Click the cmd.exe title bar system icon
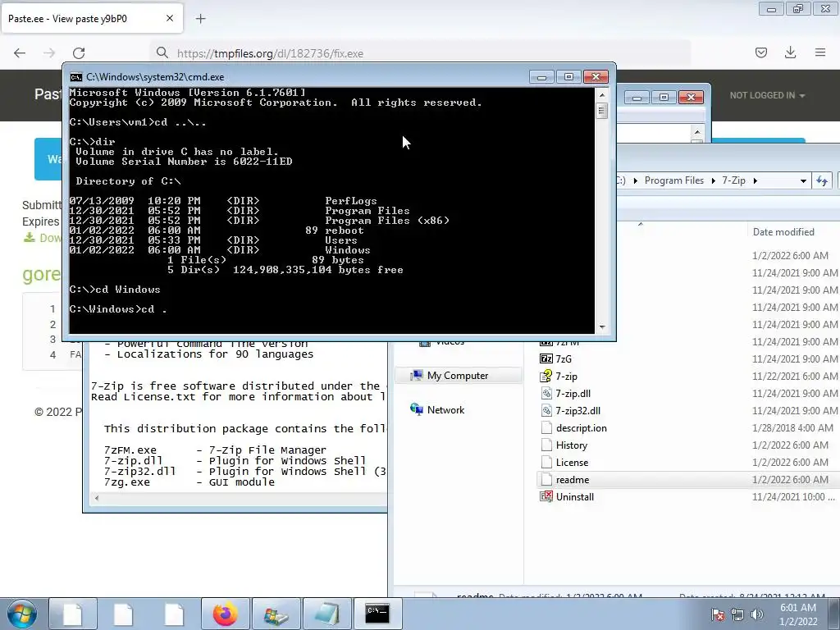 coord(76,76)
